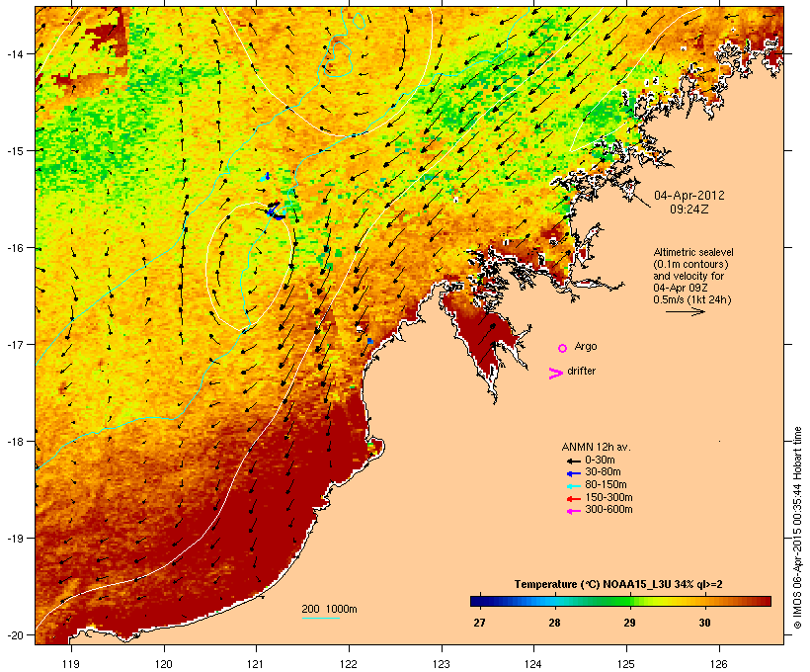The image size is (810, 672).
Task: Click the 300-600m depth label
Action: point(608,510)
